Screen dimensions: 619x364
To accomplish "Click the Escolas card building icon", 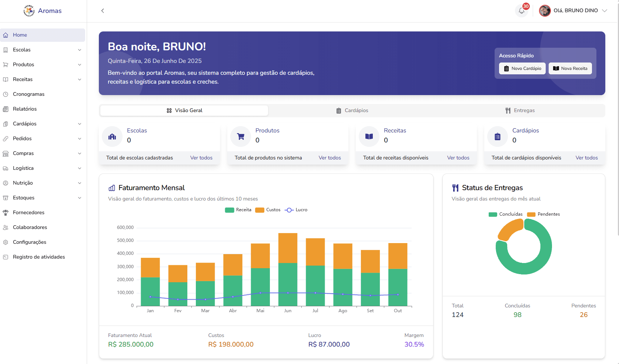I will click(112, 137).
